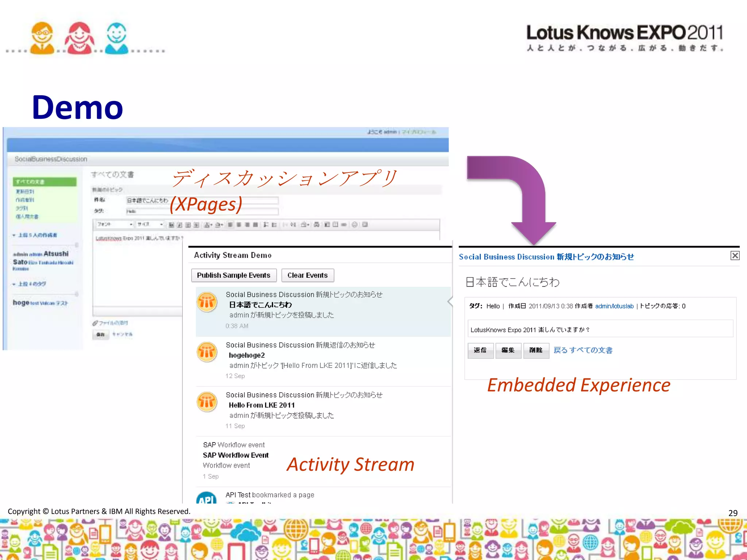
Task: Click the Lotus Notes icon beside hogehoge2
Action: coord(207,352)
